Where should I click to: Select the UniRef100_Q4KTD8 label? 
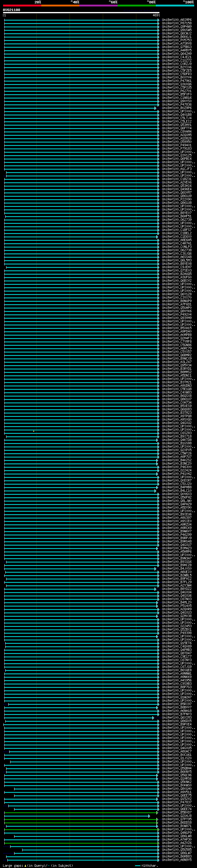tap(177, 440)
